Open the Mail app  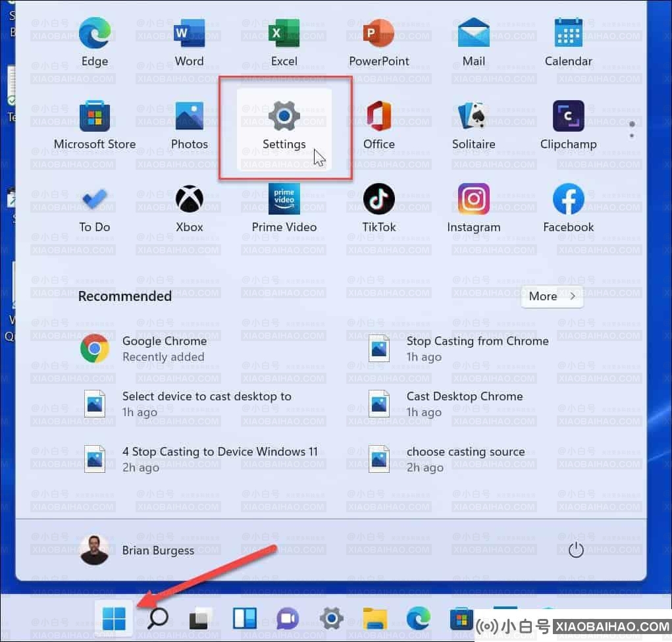click(474, 42)
